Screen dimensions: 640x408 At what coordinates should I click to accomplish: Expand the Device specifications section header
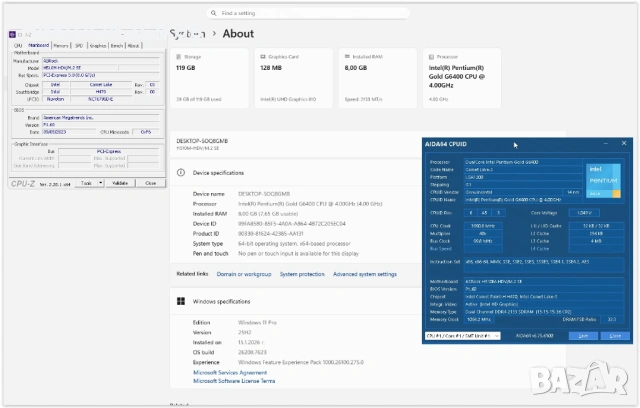click(296, 173)
